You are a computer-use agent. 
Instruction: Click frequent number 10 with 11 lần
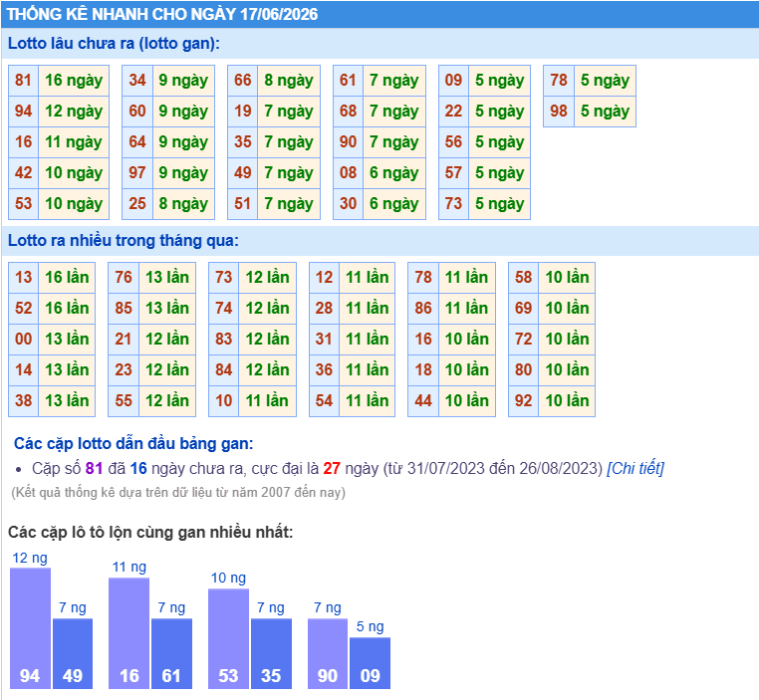coord(224,401)
